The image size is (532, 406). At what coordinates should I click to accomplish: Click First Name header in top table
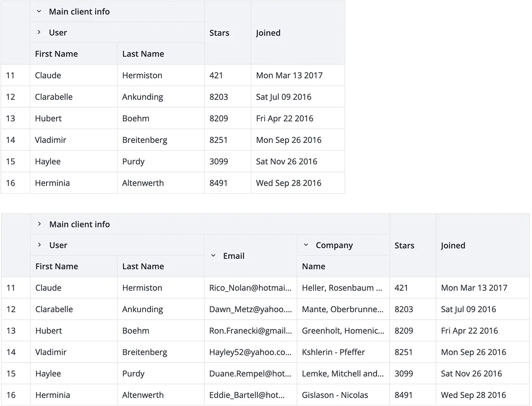click(56, 54)
